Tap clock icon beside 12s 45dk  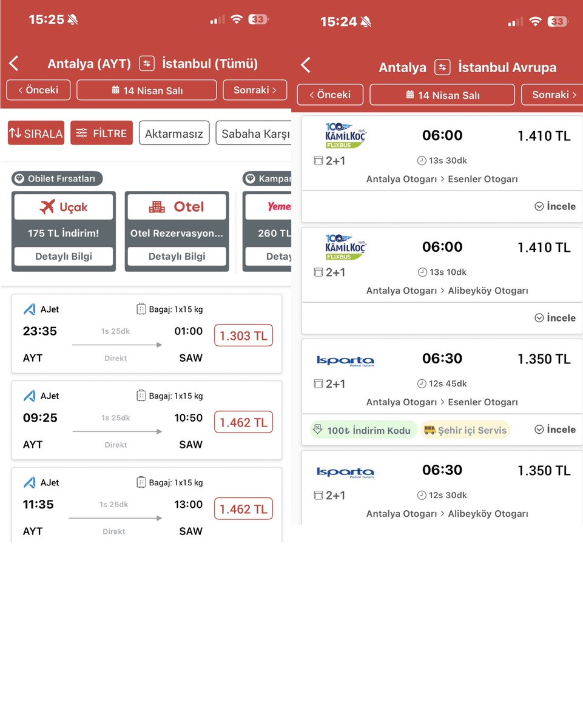click(422, 383)
